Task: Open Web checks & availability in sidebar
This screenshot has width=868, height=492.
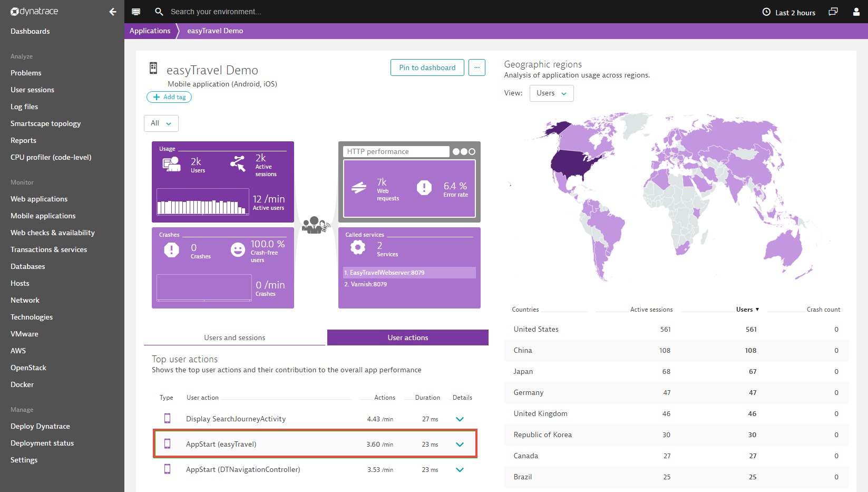Action: (x=53, y=233)
